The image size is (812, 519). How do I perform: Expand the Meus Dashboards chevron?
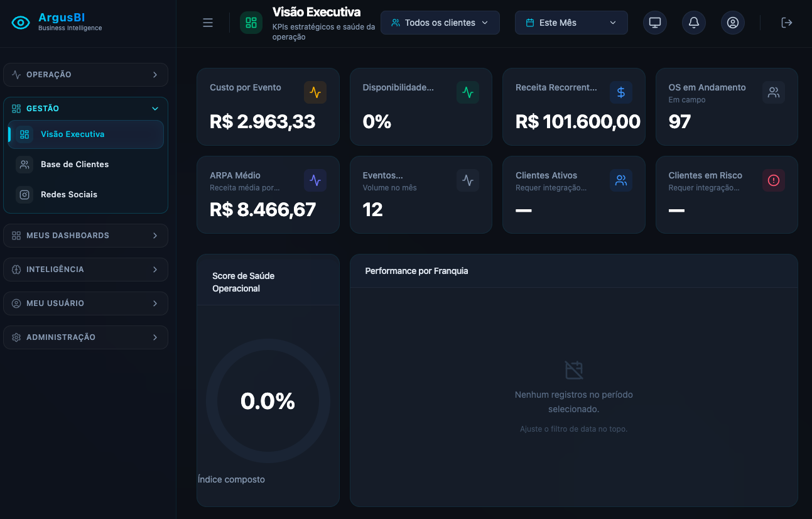[x=155, y=236]
